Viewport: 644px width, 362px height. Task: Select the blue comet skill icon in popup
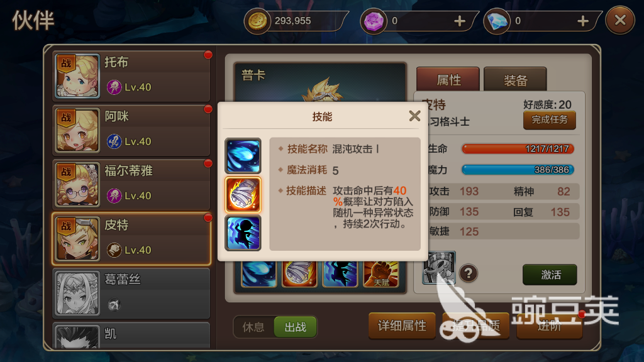coord(243,156)
